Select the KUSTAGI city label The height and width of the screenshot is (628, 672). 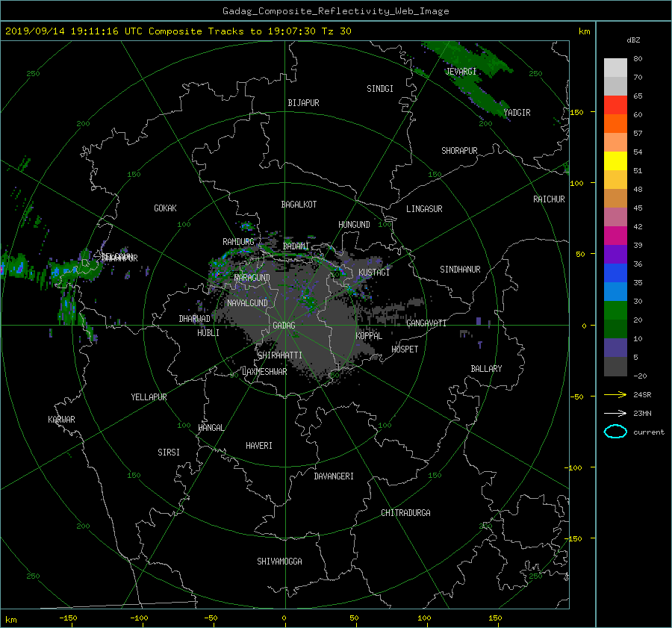point(374,273)
